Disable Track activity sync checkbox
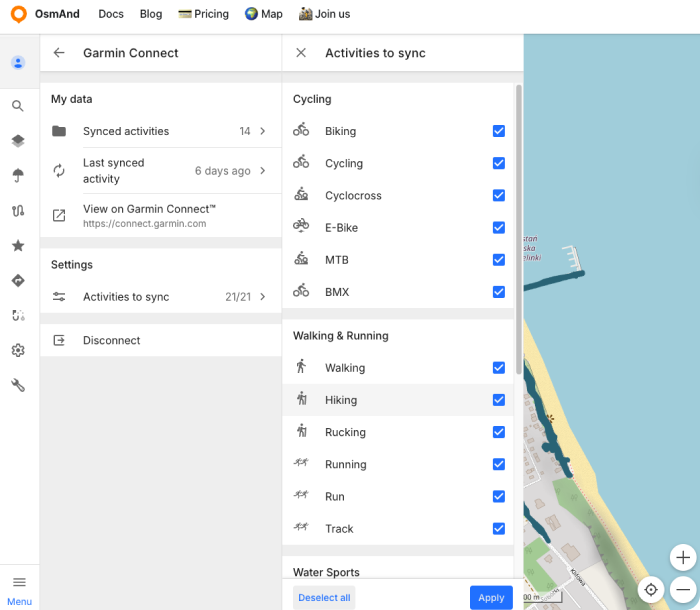 499,528
